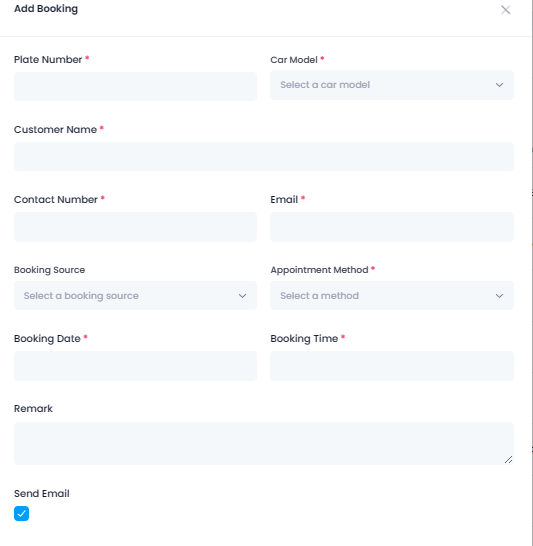Open the Booking Time field

point(392,366)
